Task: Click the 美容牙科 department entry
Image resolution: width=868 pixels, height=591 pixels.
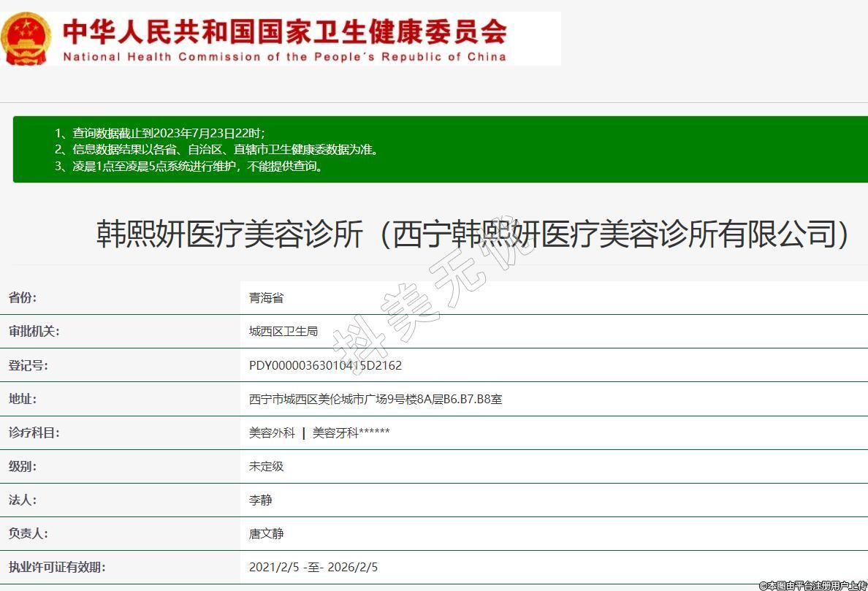Action: coord(336,432)
